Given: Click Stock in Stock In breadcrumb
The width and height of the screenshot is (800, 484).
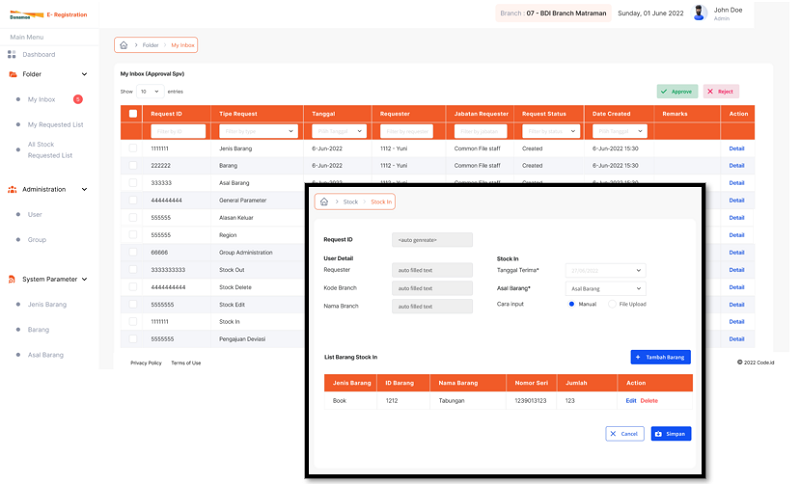Looking at the screenshot, I should pyautogui.click(x=350, y=201).
